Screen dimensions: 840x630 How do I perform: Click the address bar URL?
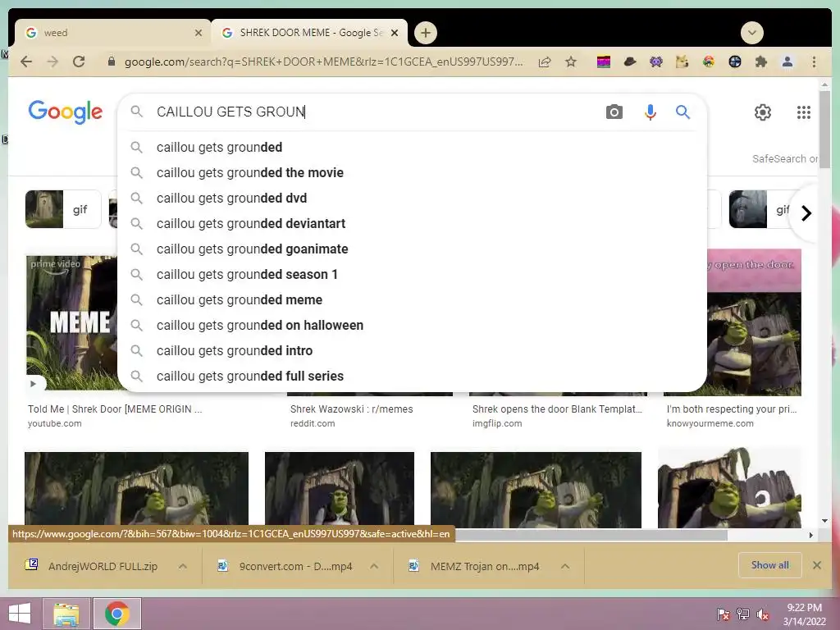pos(323,62)
